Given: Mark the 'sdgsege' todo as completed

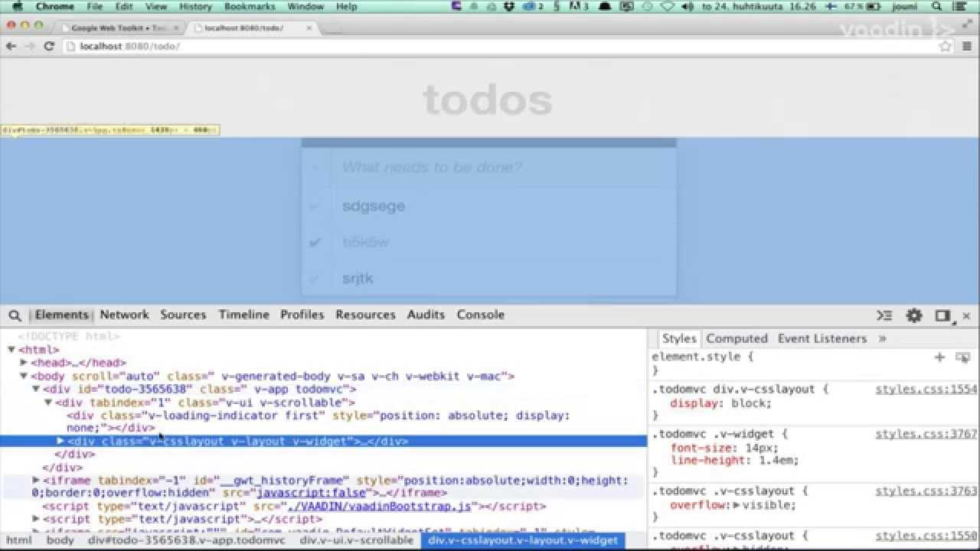Looking at the screenshot, I should coord(315,206).
